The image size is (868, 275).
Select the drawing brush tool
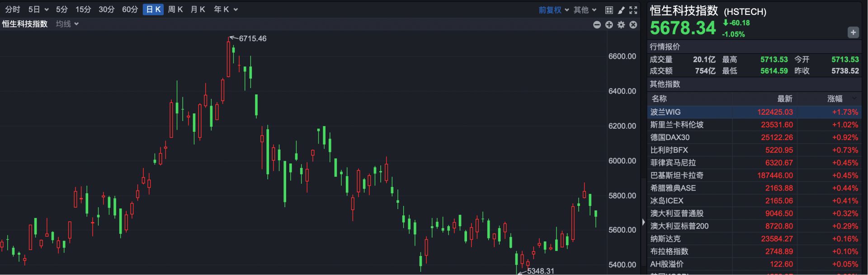[x=621, y=10]
